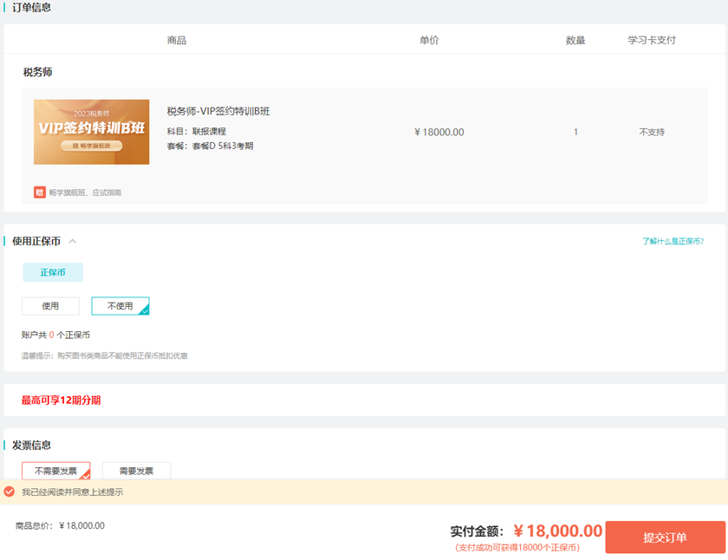Select the 使用 option for 正保币

coord(50,306)
